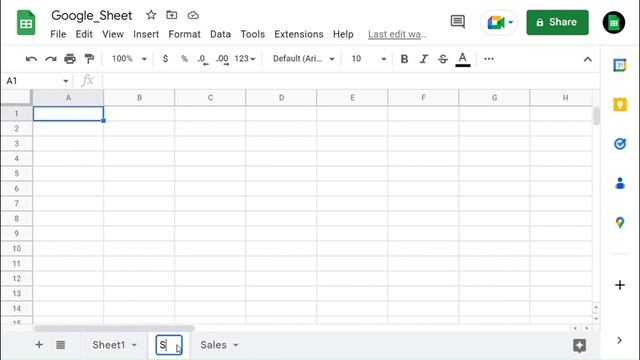Select column E header
This screenshot has height=360, width=640.
click(352, 98)
